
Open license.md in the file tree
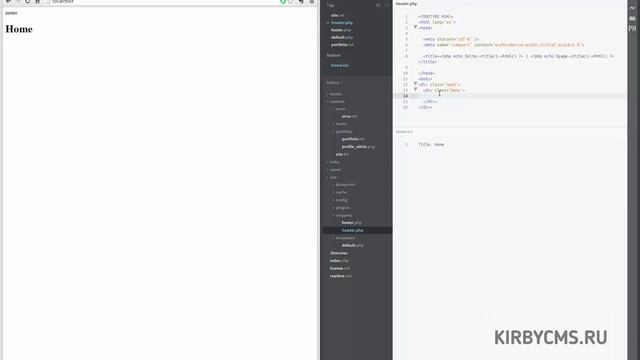tap(340, 269)
